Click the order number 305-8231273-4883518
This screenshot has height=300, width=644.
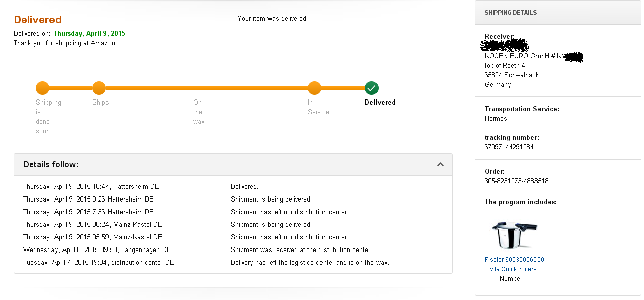click(516, 181)
